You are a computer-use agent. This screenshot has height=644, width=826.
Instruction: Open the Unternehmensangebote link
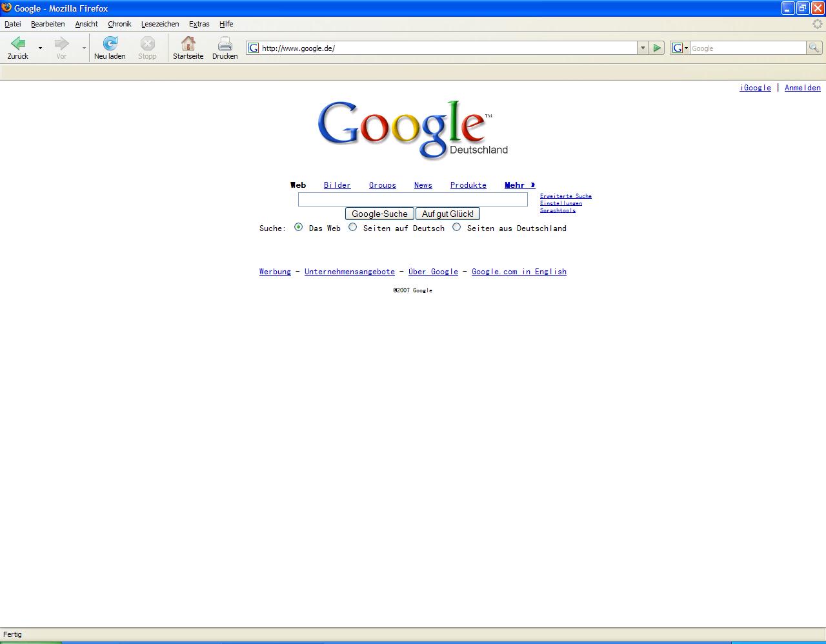pos(349,272)
